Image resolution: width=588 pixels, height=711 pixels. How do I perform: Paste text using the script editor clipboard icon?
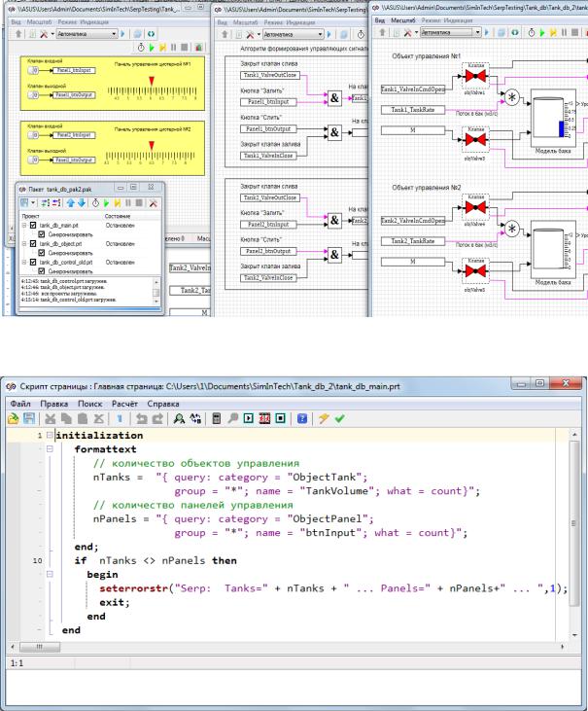click(x=83, y=418)
